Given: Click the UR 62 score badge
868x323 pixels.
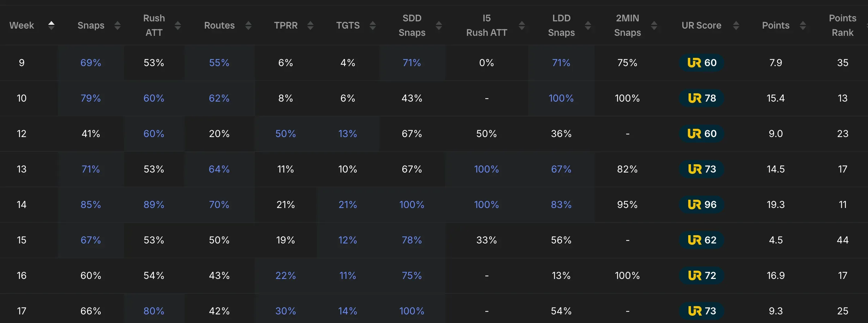Looking at the screenshot, I should [702, 240].
